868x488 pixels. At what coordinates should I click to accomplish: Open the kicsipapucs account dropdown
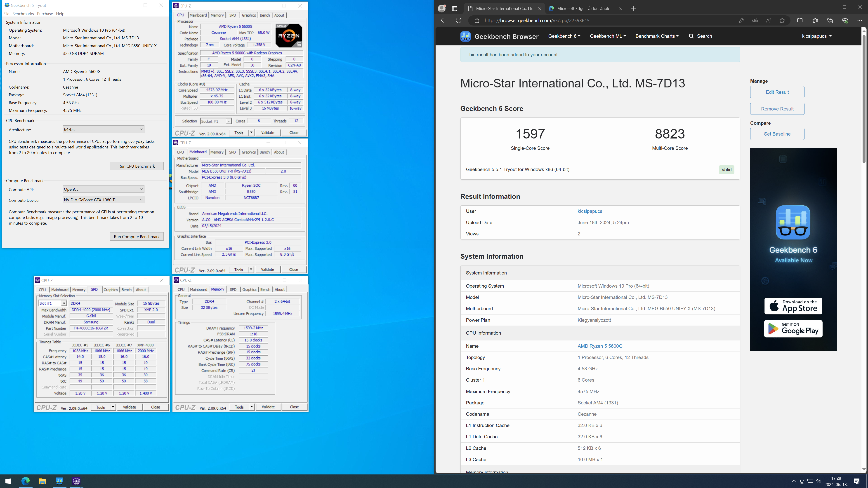click(816, 36)
